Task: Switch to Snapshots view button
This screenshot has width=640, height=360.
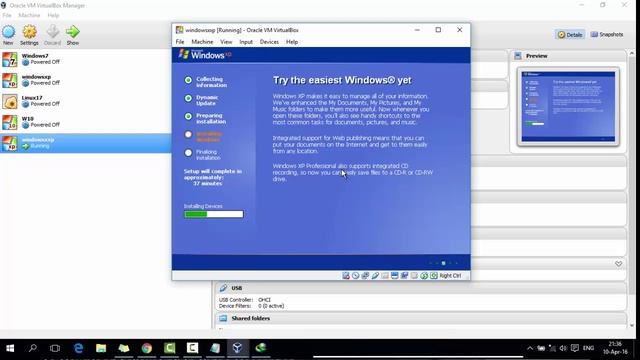Action: 607,35
